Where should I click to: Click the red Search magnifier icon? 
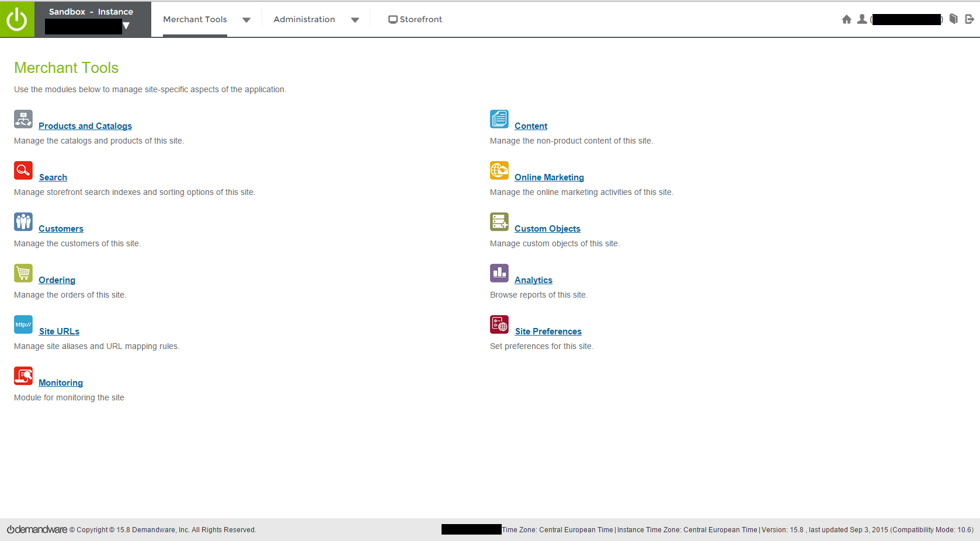point(23,170)
